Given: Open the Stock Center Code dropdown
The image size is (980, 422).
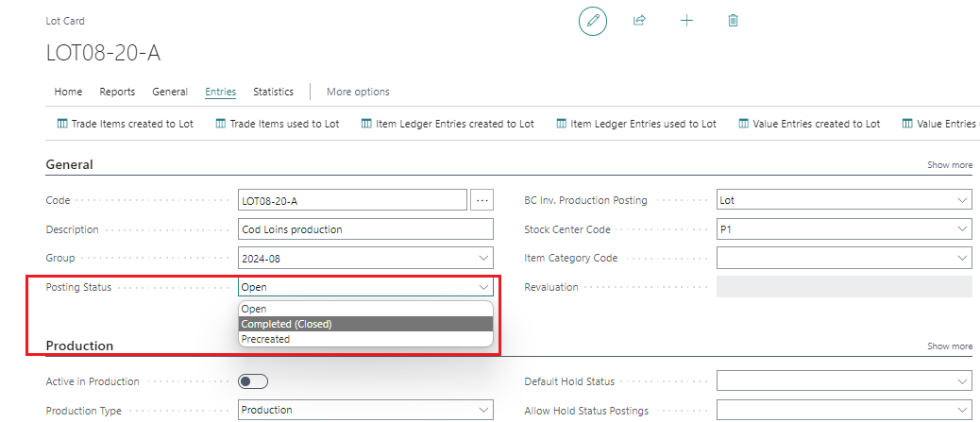Looking at the screenshot, I should [961, 229].
